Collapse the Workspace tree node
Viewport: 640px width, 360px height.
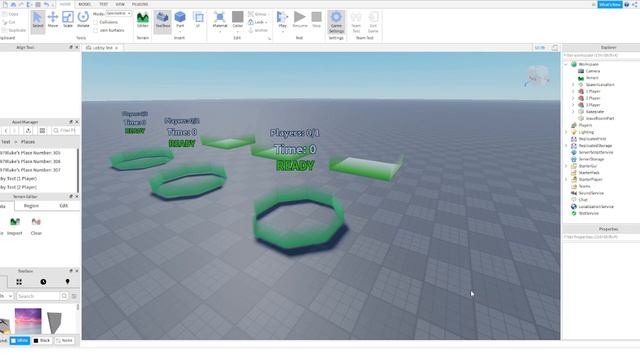point(566,64)
